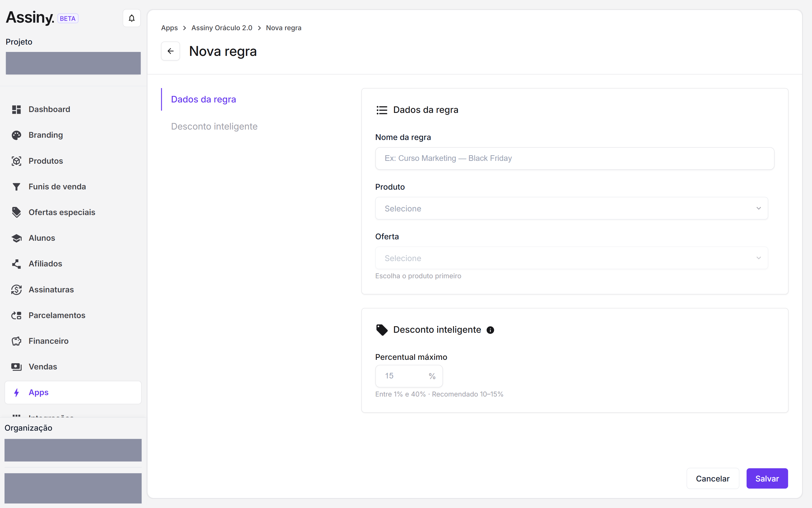The height and width of the screenshot is (508, 812).
Task: Open Assinaturas menu item
Action: pos(73,290)
